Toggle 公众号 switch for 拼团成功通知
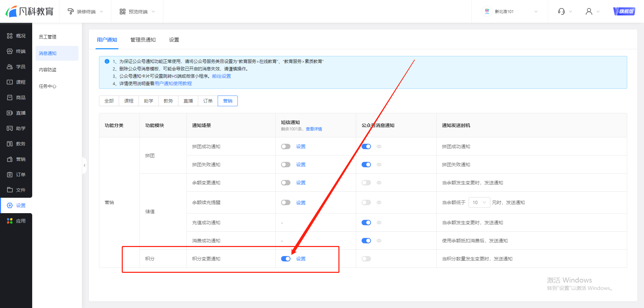 point(366,146)
